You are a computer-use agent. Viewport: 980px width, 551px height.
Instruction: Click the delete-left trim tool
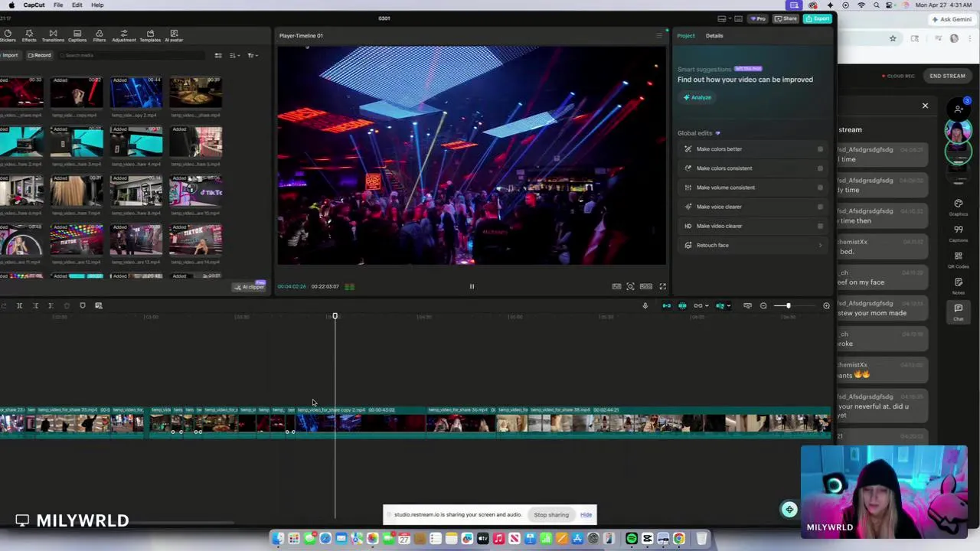point(35,306)
